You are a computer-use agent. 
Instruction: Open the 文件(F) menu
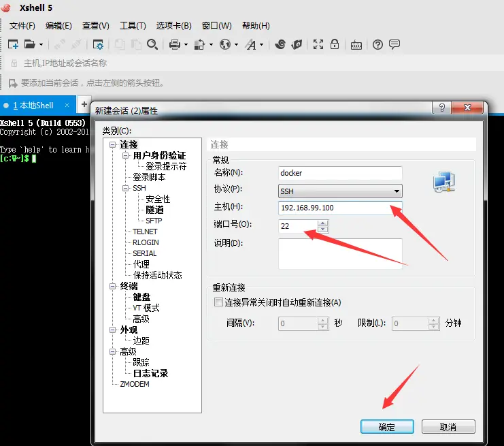[x=22, y=26]
